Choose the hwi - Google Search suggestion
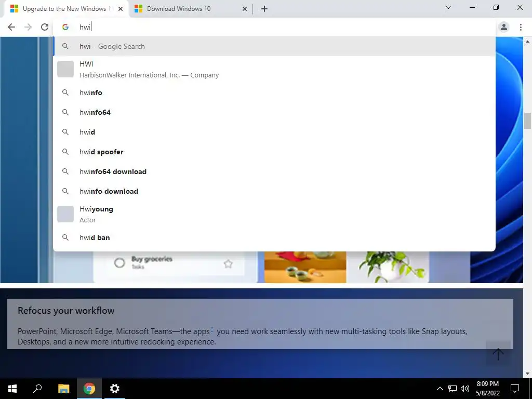 point(274,46)
